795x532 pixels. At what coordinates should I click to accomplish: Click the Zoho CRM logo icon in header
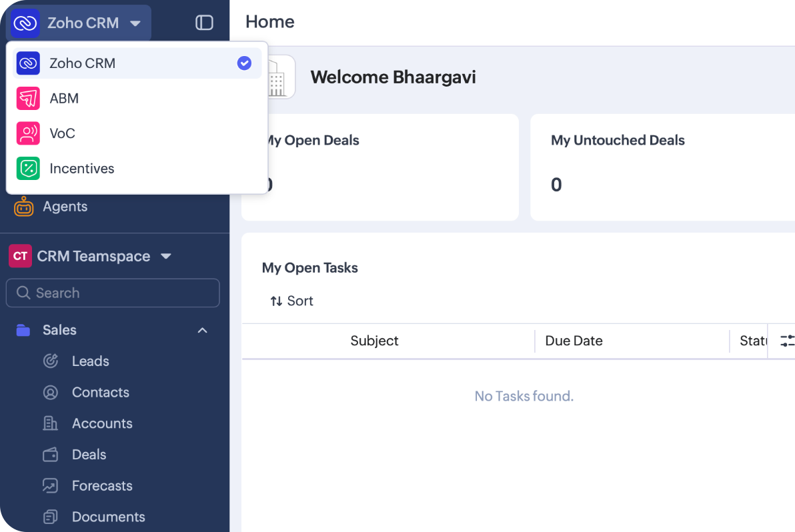click(25, 23)
